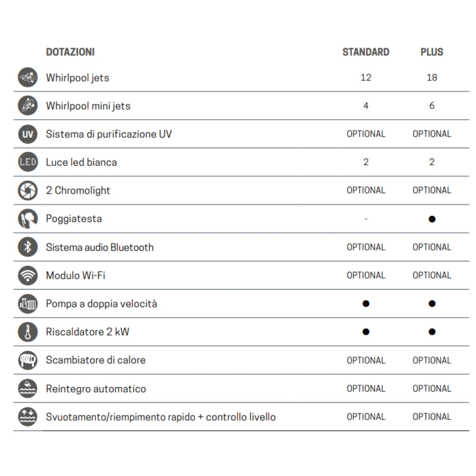This screenshot has height=476, width=476.
Task: Click the Wi-Fi module icon
Action: click(28, 275)
